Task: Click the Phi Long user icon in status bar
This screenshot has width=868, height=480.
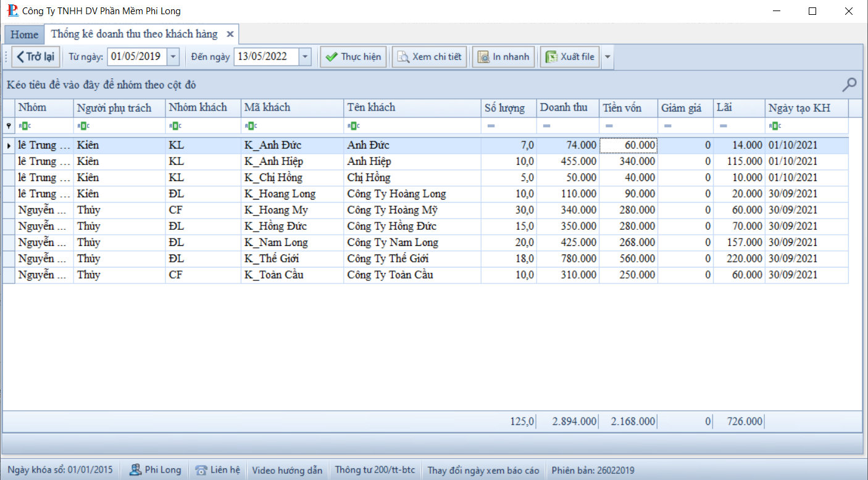Action: [135, 470]
